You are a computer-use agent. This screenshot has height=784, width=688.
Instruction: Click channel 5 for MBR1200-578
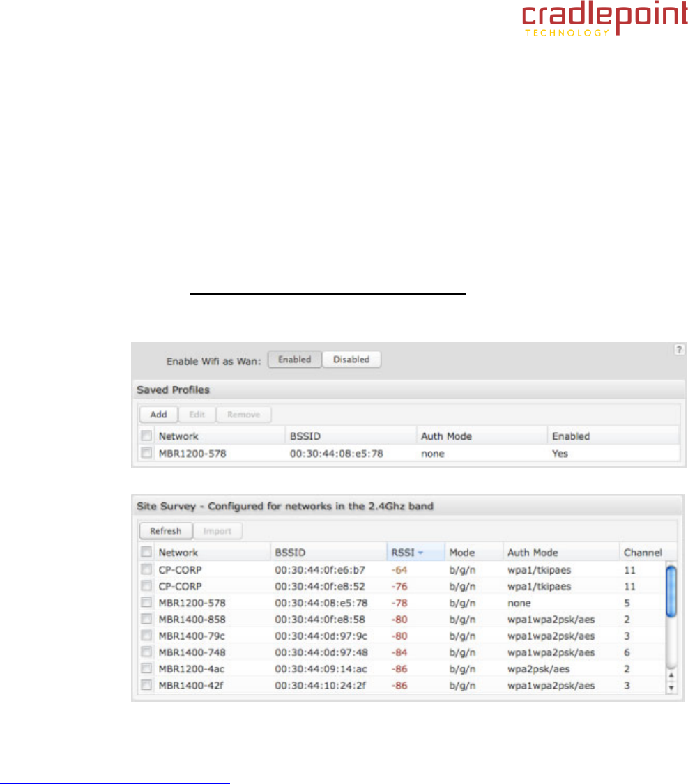[627, 603]
